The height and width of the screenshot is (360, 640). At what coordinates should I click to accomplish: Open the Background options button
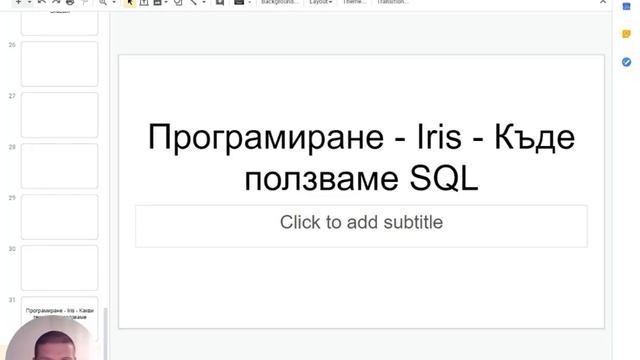280,2
